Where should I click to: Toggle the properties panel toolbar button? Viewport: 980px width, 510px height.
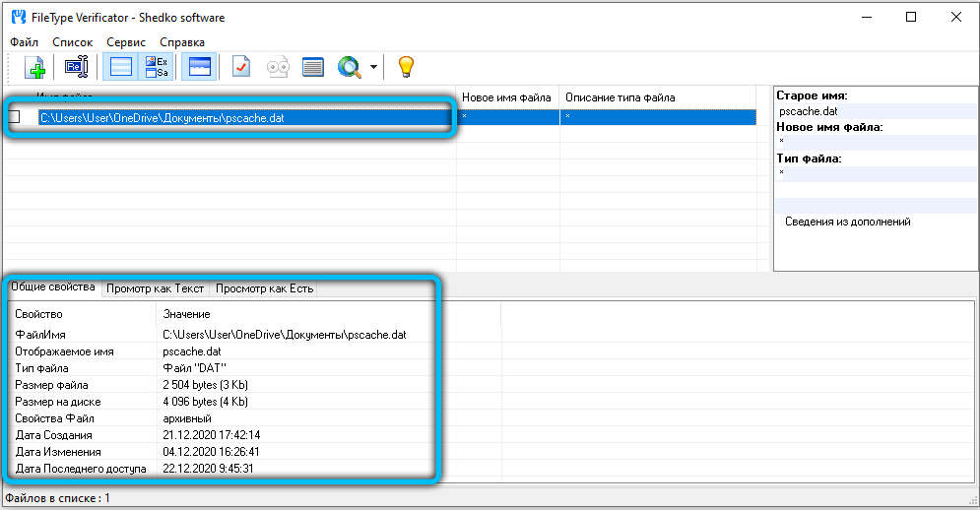click(x=199, y=68)
